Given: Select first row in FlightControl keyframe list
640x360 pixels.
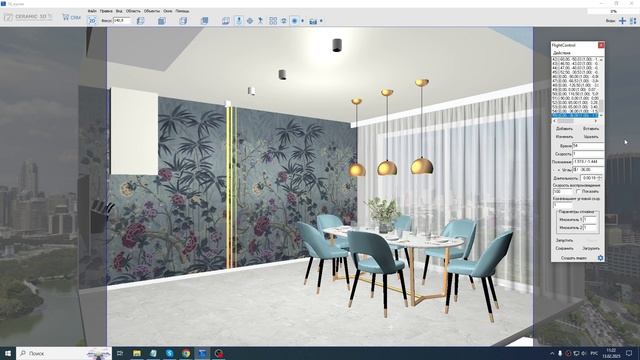Looking at the screenshot, I should coord(575,59).
